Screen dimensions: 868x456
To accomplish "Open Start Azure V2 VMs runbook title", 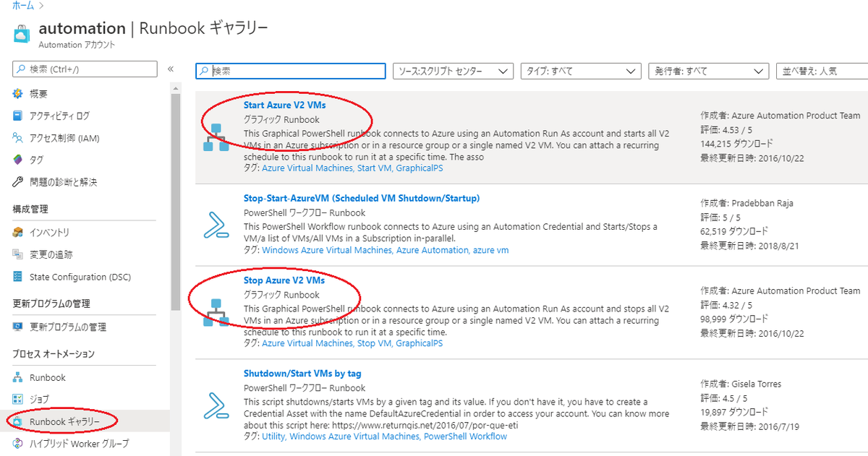I will pyautogui.click(x=284, y=105).
